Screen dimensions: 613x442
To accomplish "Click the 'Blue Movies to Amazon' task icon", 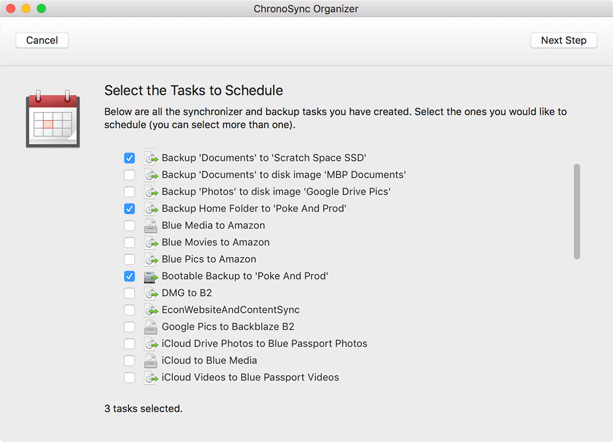I will click(x=151, y=242).
